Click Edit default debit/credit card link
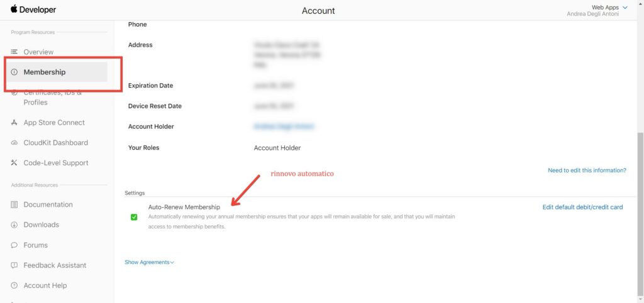The width and height of the screenshot is (644, 303). [x=582, y=207]
